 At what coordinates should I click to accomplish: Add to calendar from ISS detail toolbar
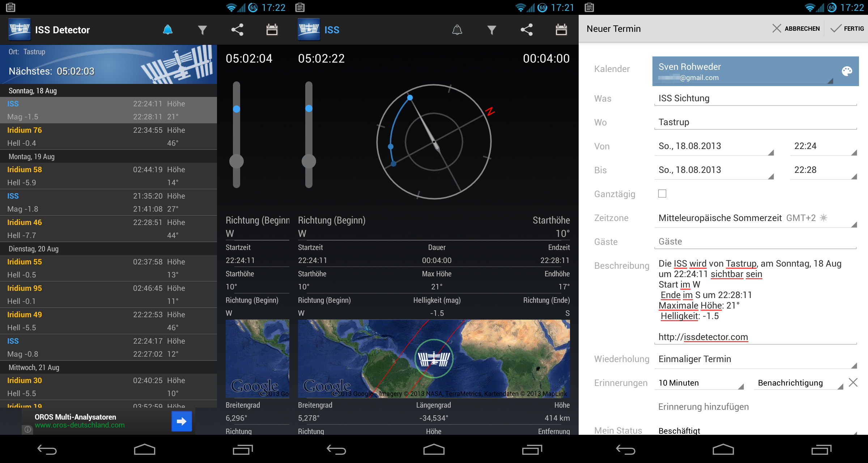click(561, 30)
